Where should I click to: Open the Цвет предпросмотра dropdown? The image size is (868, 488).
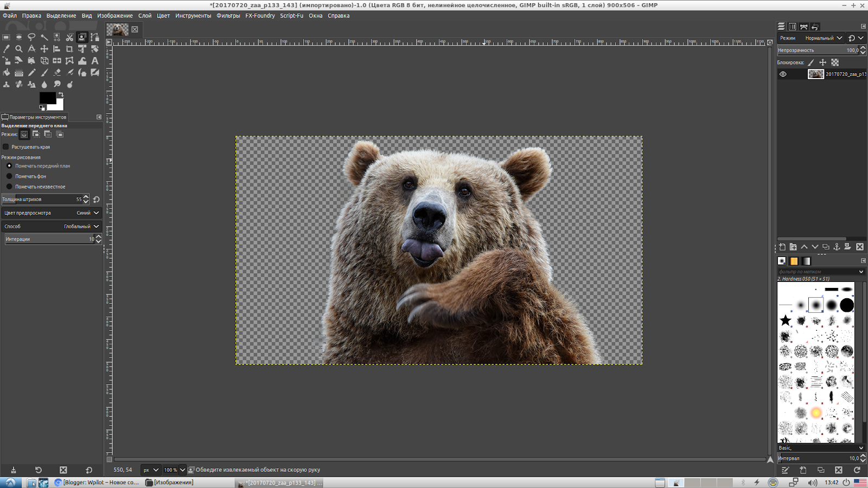coord(52,213)
